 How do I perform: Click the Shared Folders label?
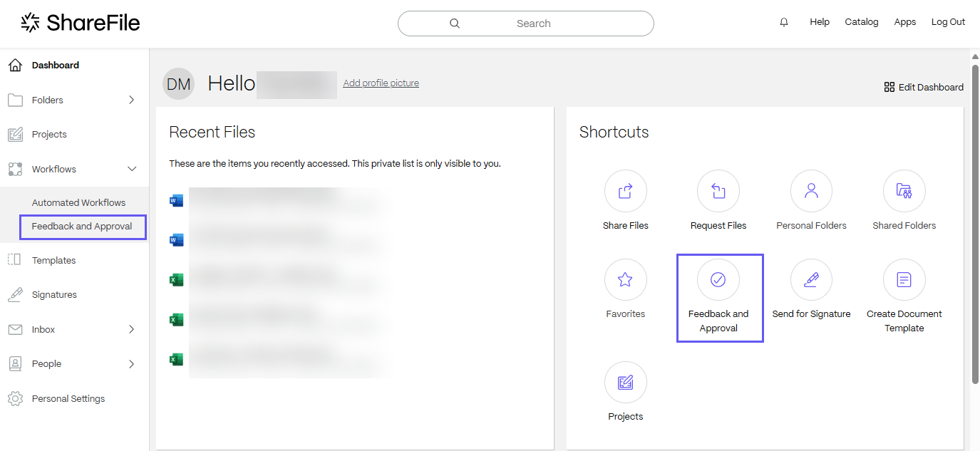904,225
